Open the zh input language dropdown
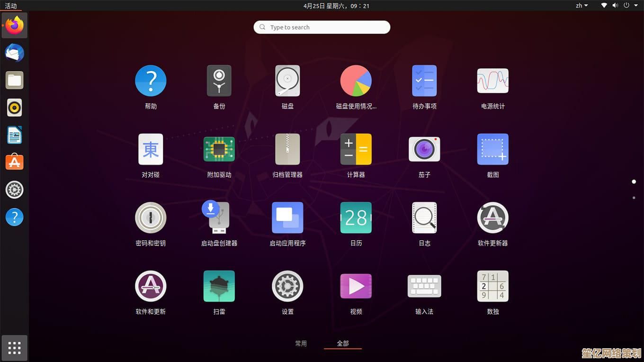644x362 pixels. point(582,6)
